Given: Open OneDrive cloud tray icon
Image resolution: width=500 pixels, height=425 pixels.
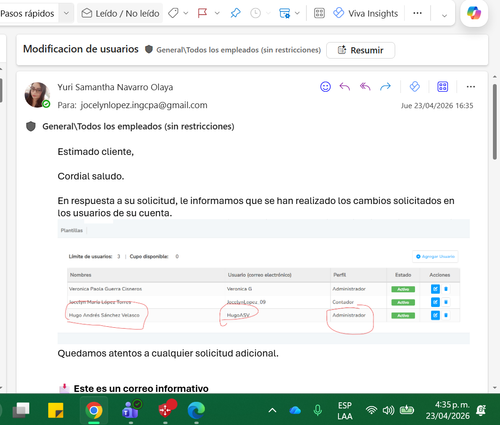Looking at the screenshot, I should click(295, 410).
